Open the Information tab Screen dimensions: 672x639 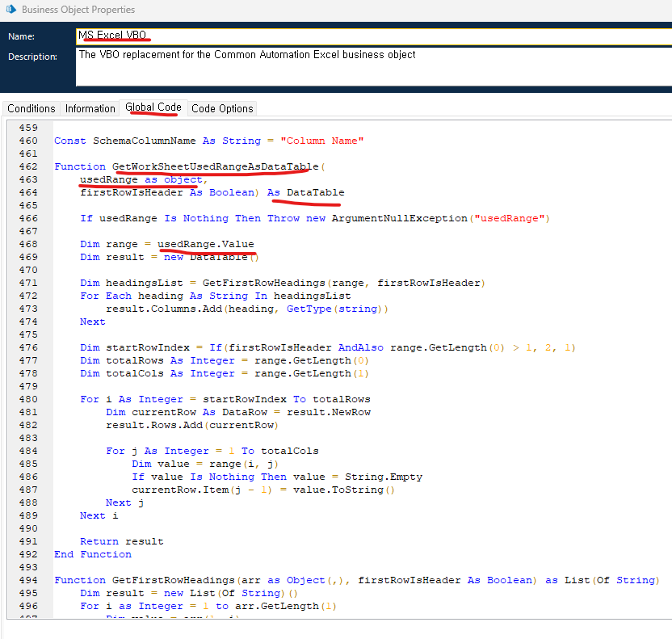(90, 108)
